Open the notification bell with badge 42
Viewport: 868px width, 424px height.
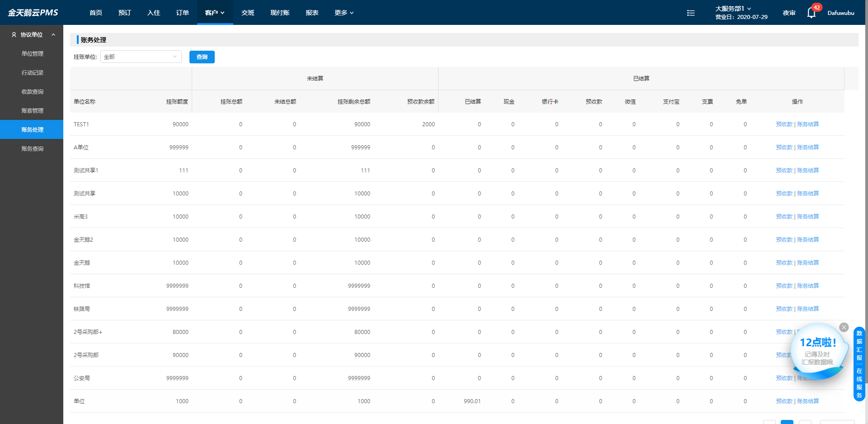(811, 13)
